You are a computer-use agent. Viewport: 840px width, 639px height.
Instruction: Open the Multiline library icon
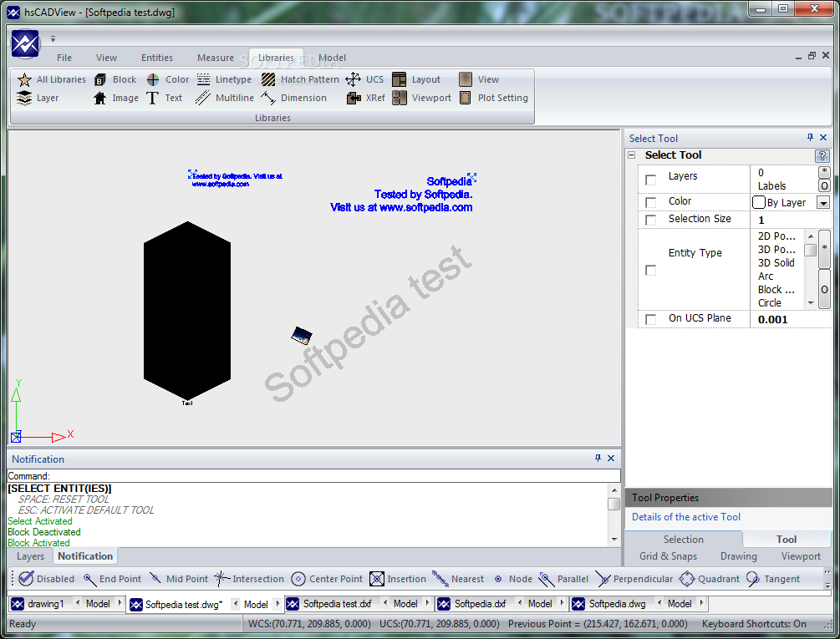[203, 98]
